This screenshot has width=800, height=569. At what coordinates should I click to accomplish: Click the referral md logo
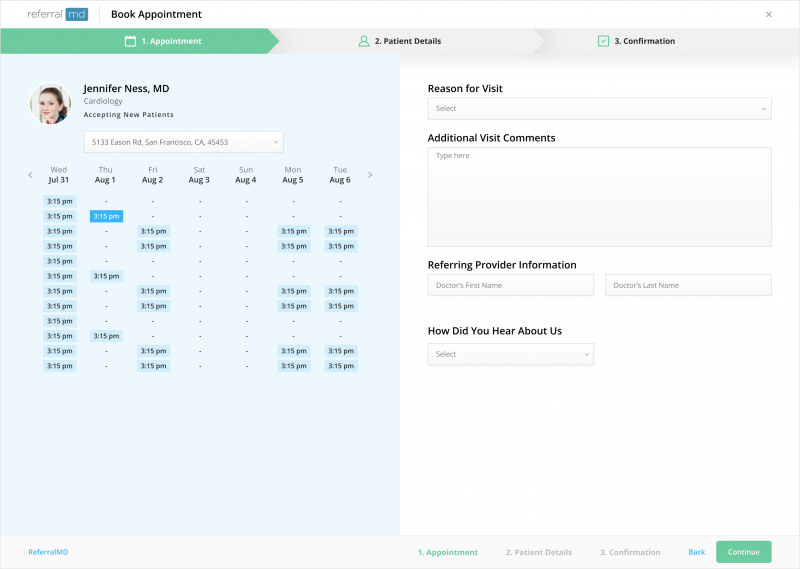click(58, 14)
